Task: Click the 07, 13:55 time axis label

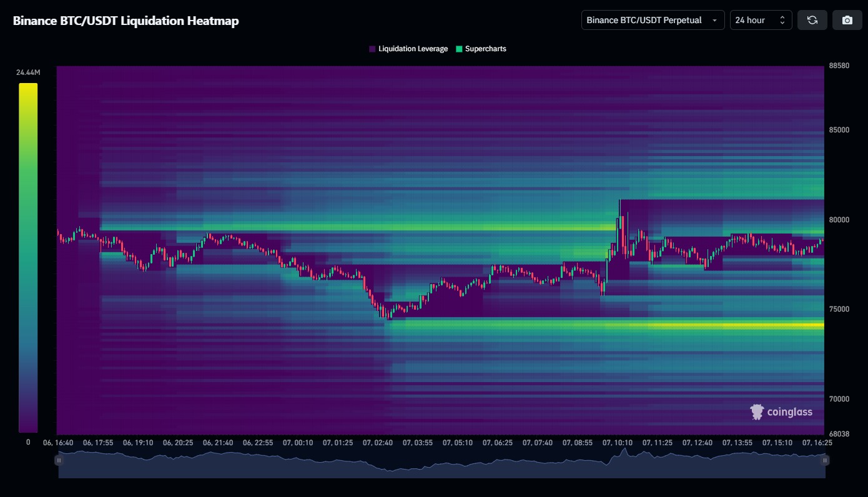Action: [737, 443]
